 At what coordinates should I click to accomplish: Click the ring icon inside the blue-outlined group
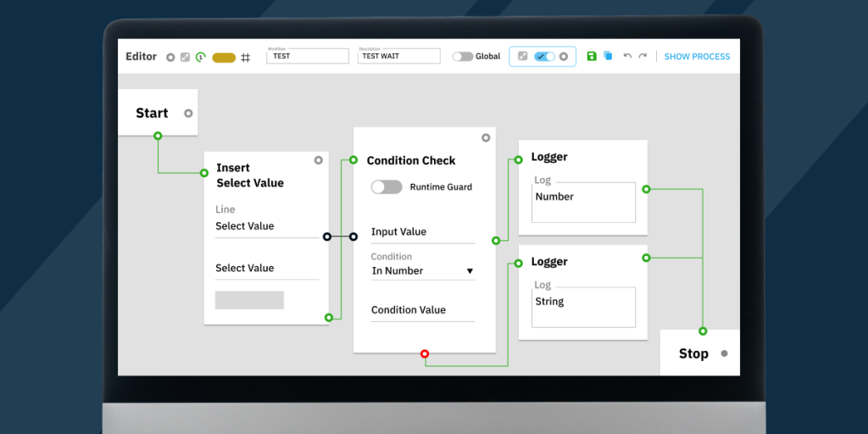click(x=564, y=57)
